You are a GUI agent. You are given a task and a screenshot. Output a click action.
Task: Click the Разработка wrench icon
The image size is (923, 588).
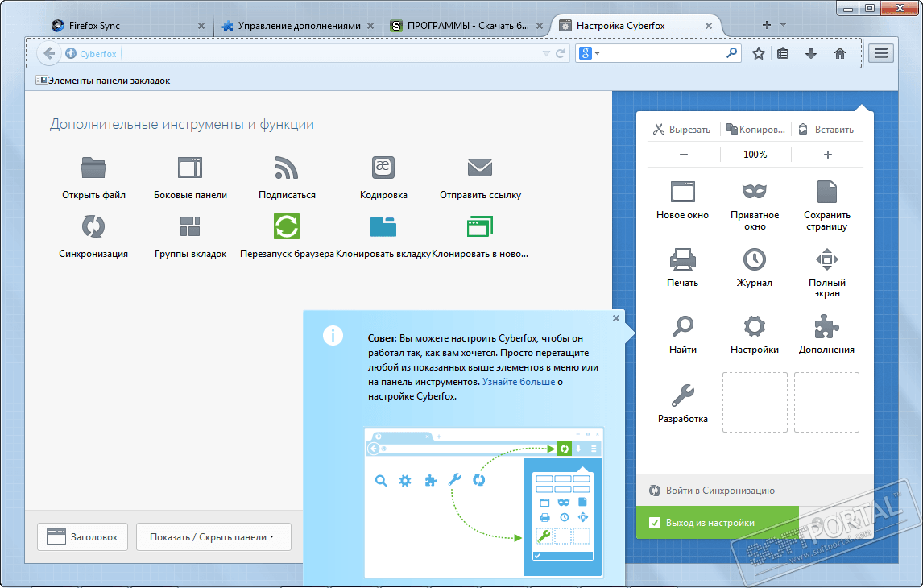(683, 395)
